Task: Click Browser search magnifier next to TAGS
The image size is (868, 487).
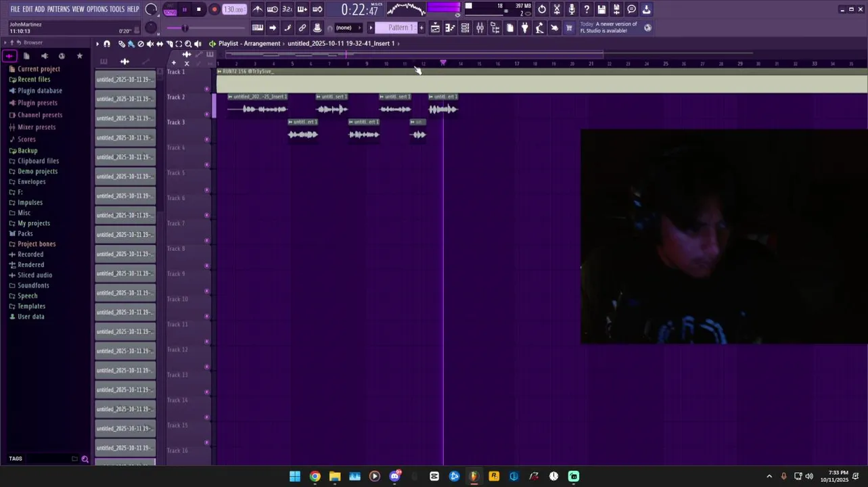Action: pyautogui.click(x=85, y=459)
